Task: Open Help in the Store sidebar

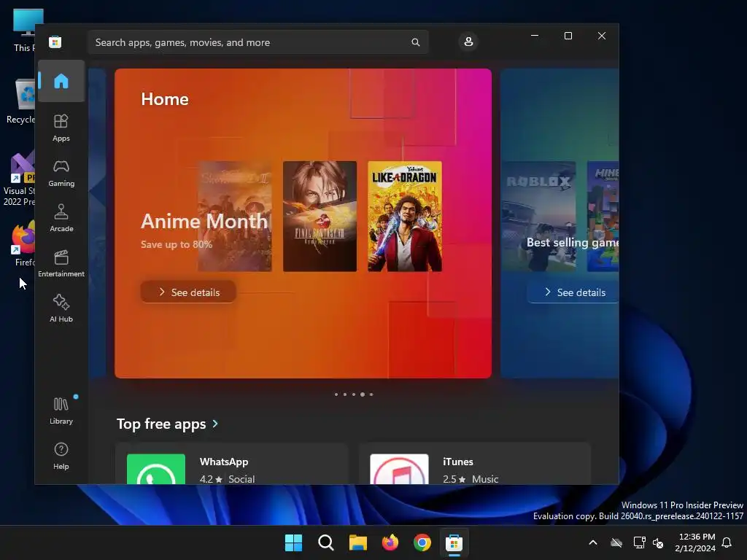Action: click(61, 456)
